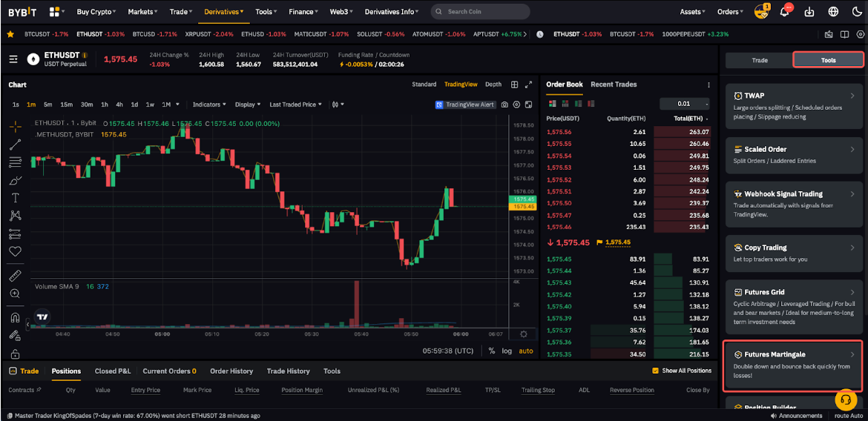This screenshot has height=421, width=868.
Task: Expand chart to fullscreen
Action: (x=528, y=84)
